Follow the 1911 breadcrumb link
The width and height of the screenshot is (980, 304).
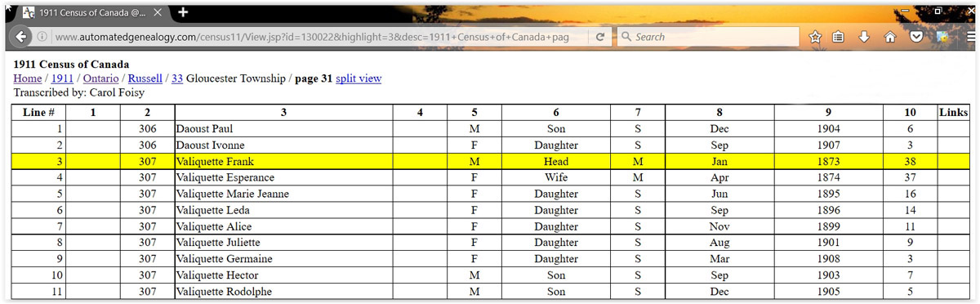(x=63, y=78)
